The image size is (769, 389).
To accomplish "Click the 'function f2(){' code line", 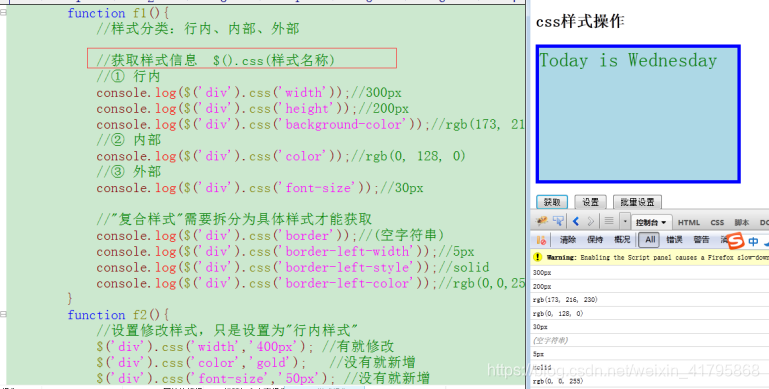I will pos(118,315).
